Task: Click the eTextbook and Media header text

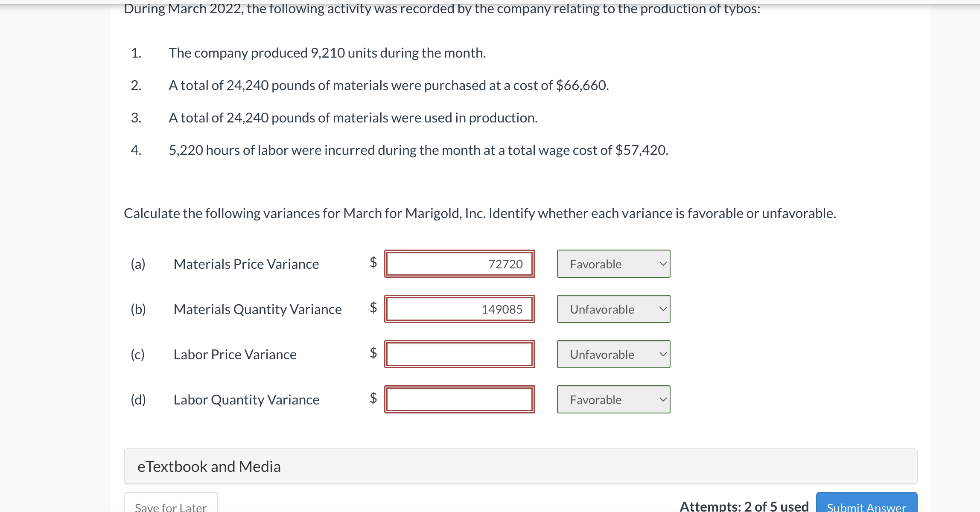Action: click(x=209, y=466)
